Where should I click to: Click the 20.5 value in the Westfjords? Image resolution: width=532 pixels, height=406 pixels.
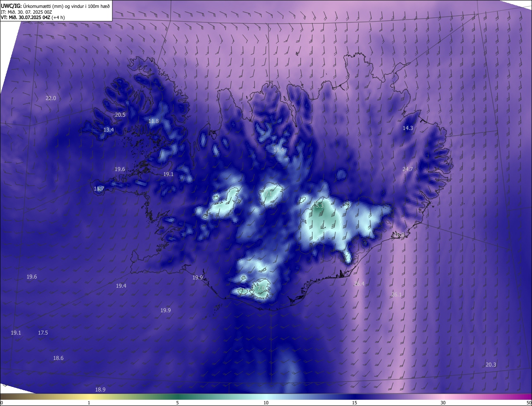click(x=120, y=115)
